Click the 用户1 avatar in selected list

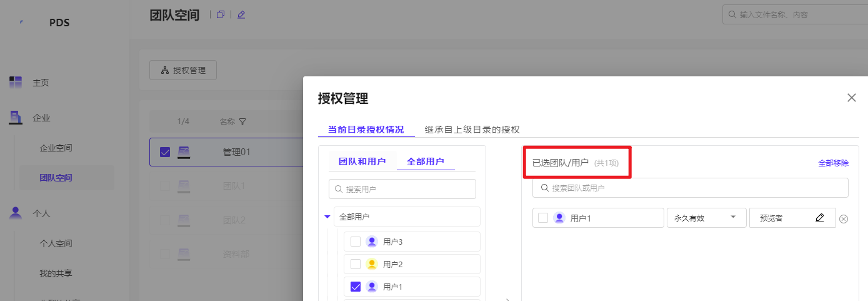click(559, 218)
